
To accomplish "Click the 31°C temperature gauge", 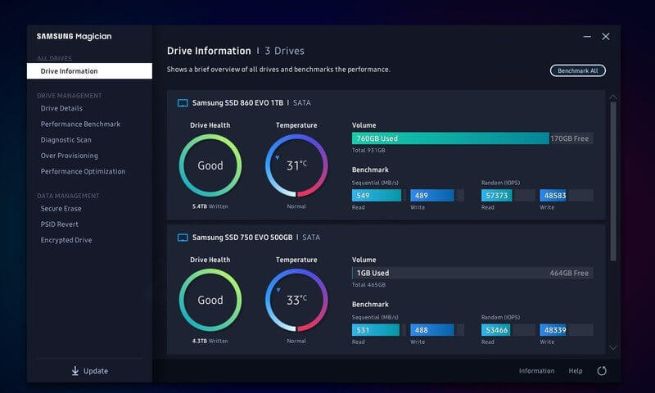I will click(x=296, y=165).
